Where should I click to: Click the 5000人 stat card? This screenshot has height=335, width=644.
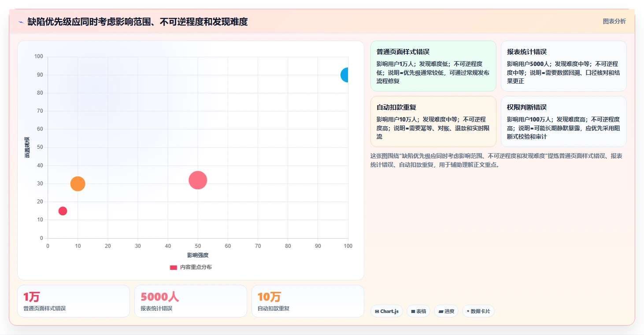191,301
